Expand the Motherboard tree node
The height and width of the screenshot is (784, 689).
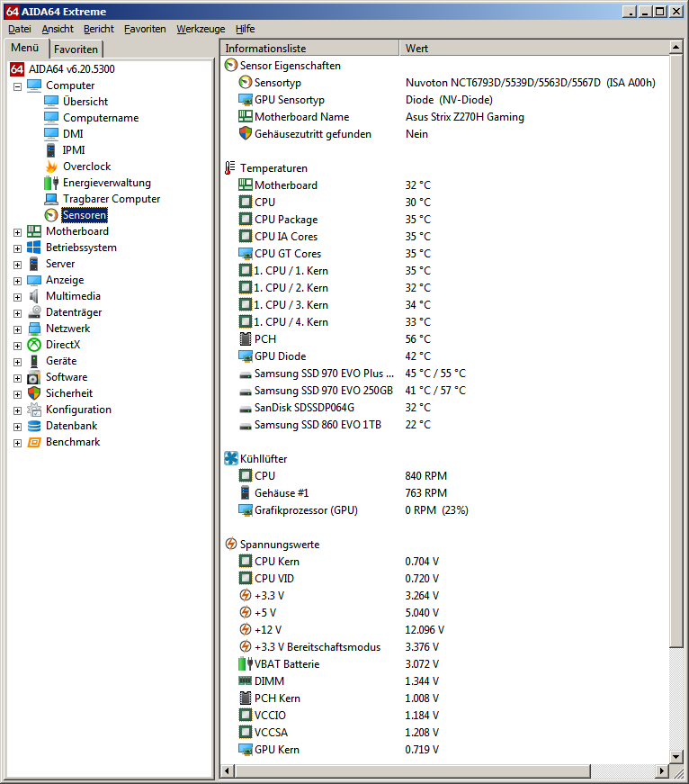(17, 232)
